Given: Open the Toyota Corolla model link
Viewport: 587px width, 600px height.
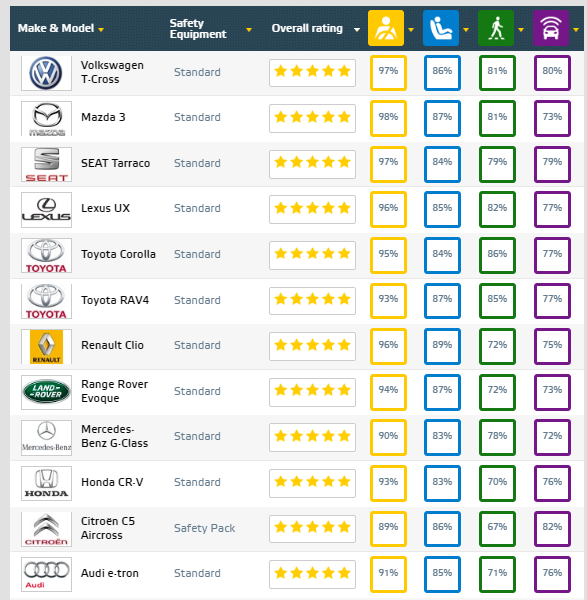Looking at the screenshot, I should (x=118, y=254).
